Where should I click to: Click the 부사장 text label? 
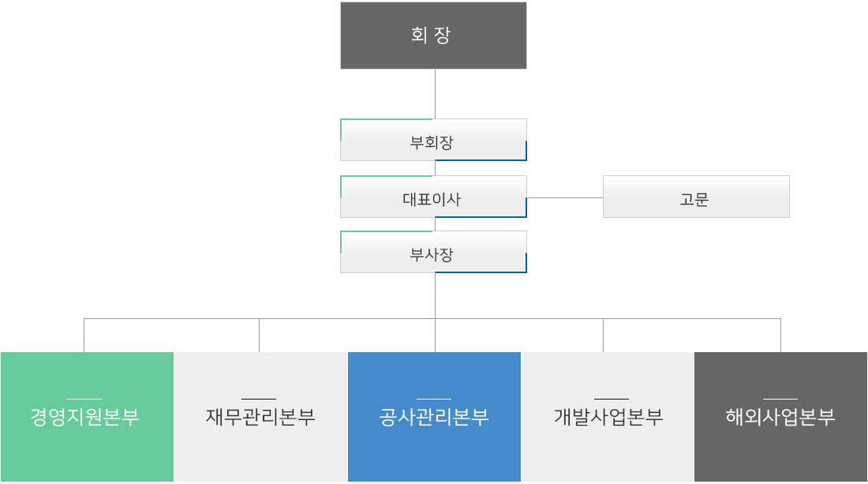(432, 255)
